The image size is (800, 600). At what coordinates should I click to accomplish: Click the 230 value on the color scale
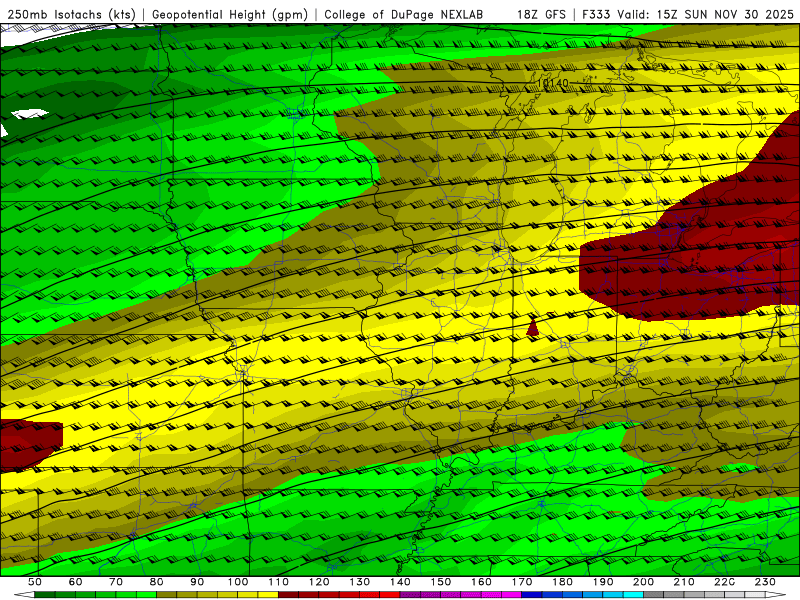[765, 582]
